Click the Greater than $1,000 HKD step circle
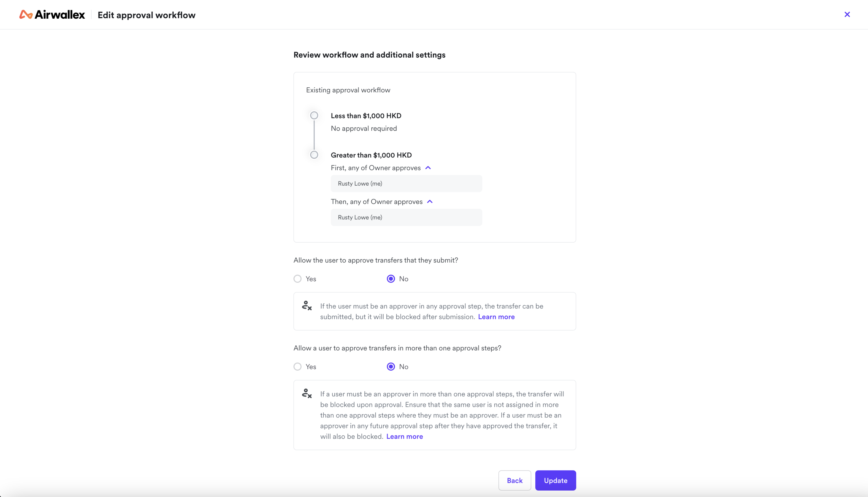Viewport: 868px width, 497px height. (314, 155)
